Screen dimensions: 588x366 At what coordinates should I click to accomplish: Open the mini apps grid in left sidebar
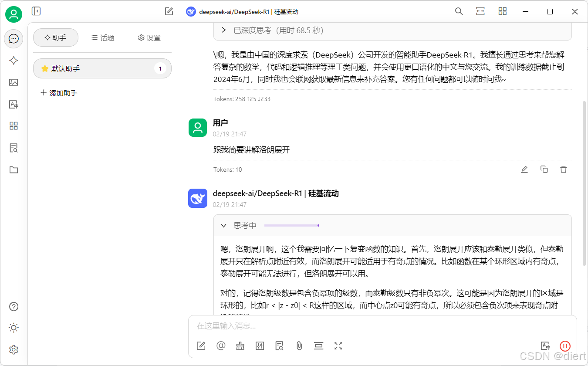[14, 126]
